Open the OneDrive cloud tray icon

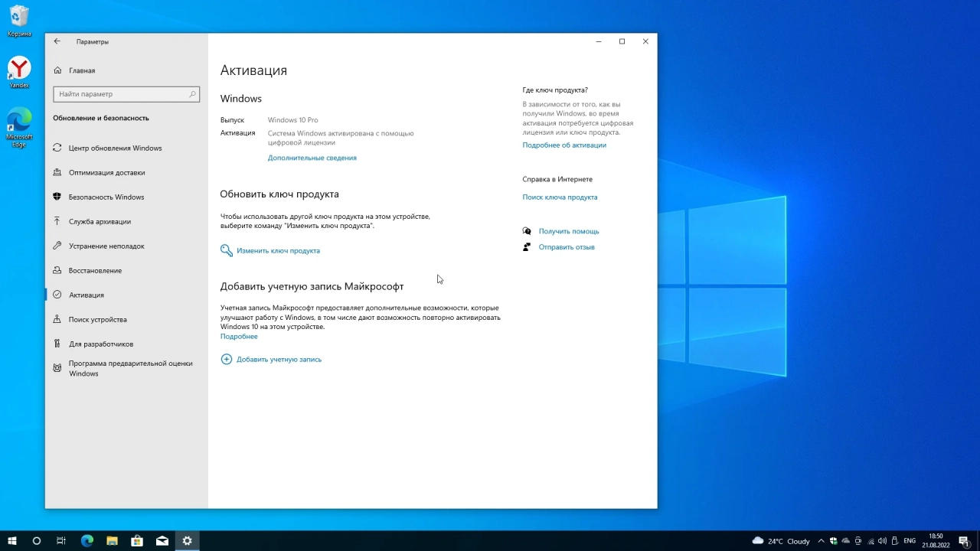846,541
